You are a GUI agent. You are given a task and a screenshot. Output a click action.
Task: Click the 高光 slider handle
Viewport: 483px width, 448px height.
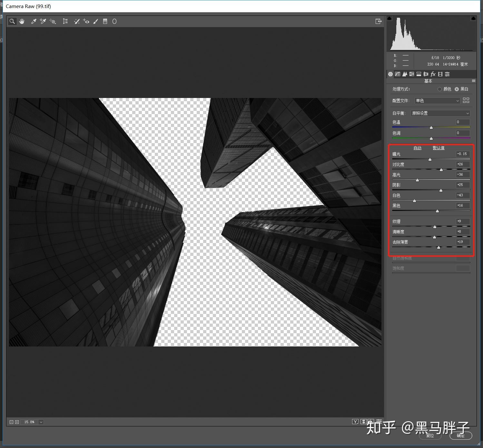tap(417, 180)
